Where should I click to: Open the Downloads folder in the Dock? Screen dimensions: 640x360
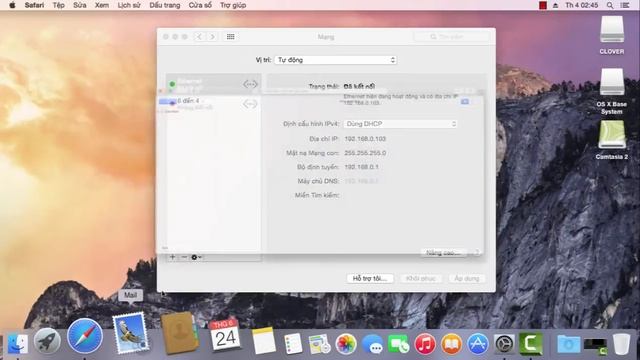pyautogui.click(x=569, y=344)
